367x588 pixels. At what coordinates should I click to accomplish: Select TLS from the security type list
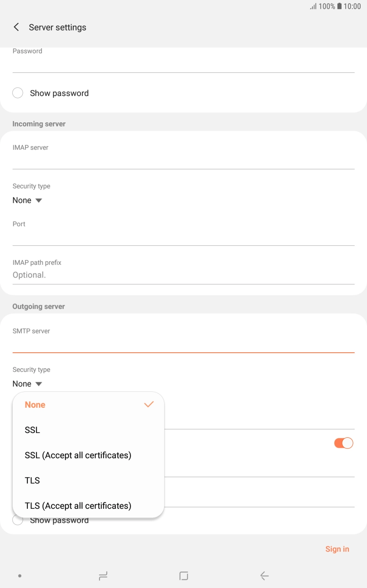pos(32,480)
